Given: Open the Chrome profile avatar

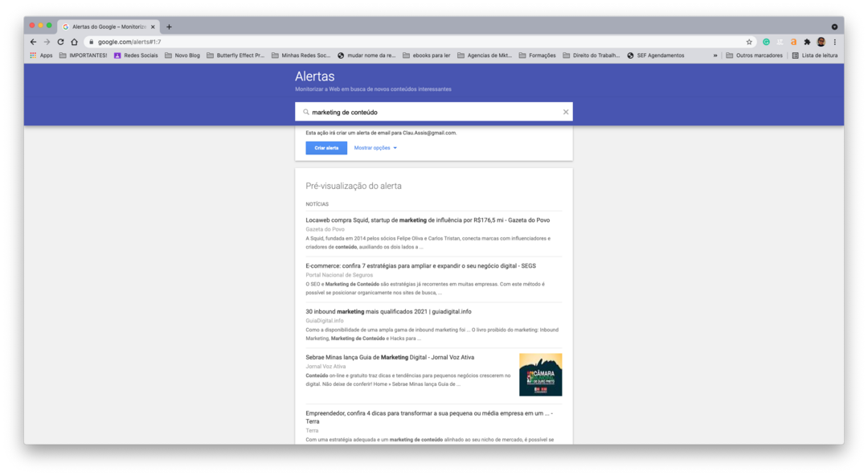Looking at the screenshot, I should tap(821, 42).
